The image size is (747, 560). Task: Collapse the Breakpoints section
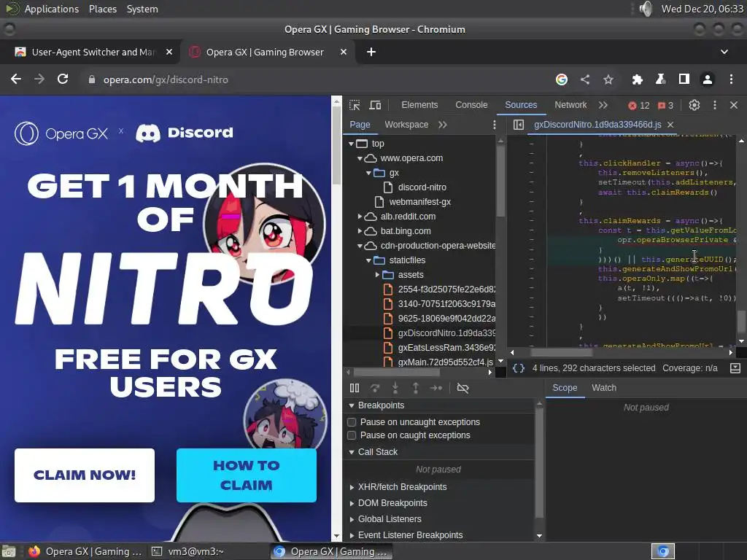pyautogui.click(x=352, y=405)
